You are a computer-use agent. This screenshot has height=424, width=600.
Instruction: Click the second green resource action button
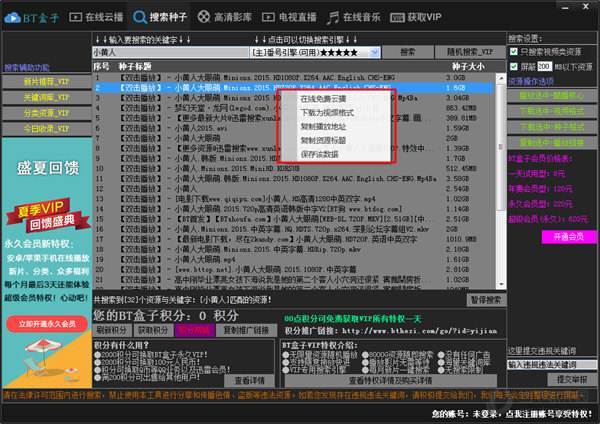point(551,111)
